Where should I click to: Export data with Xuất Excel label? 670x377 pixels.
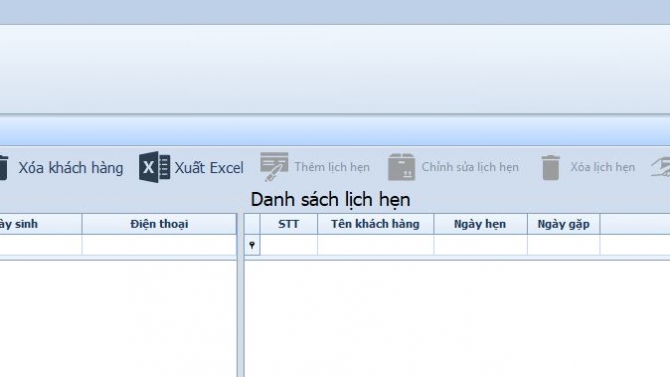point(209,168)
